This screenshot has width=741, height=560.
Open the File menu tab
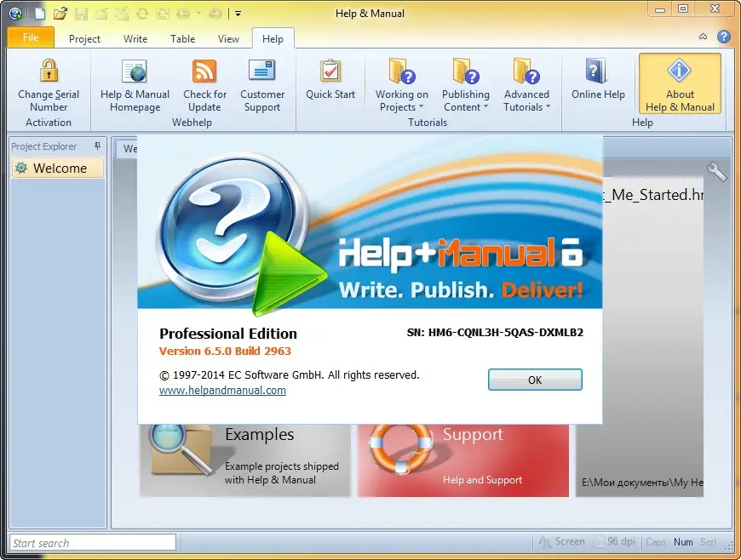point(31,37)
